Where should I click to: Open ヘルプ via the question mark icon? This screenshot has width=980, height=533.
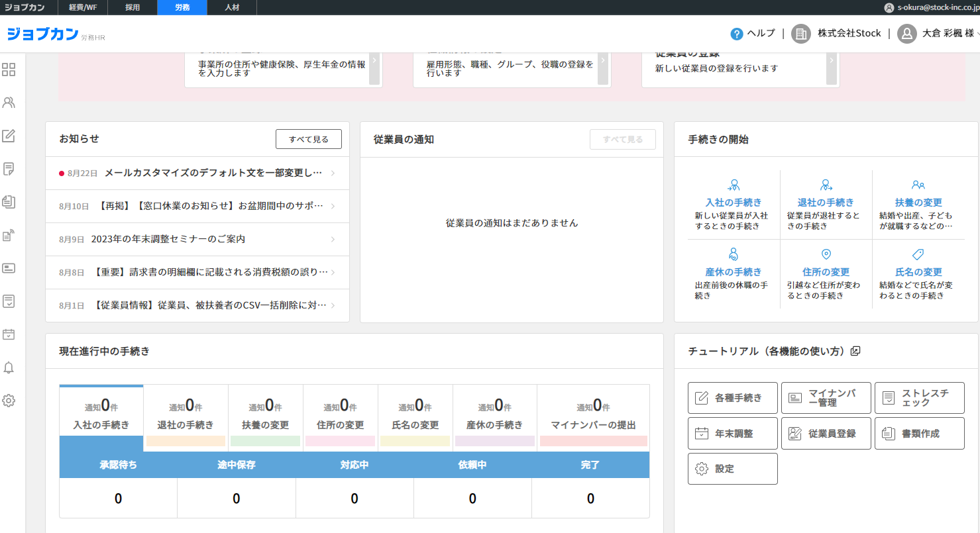click(x=737, y=33)
